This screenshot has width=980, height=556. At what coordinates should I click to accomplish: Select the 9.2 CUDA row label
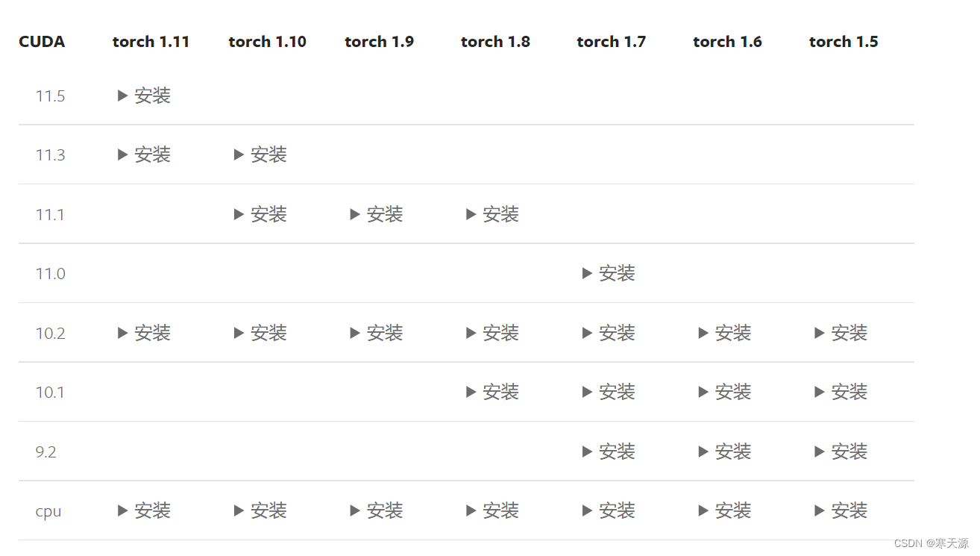(x=45, y=452)
